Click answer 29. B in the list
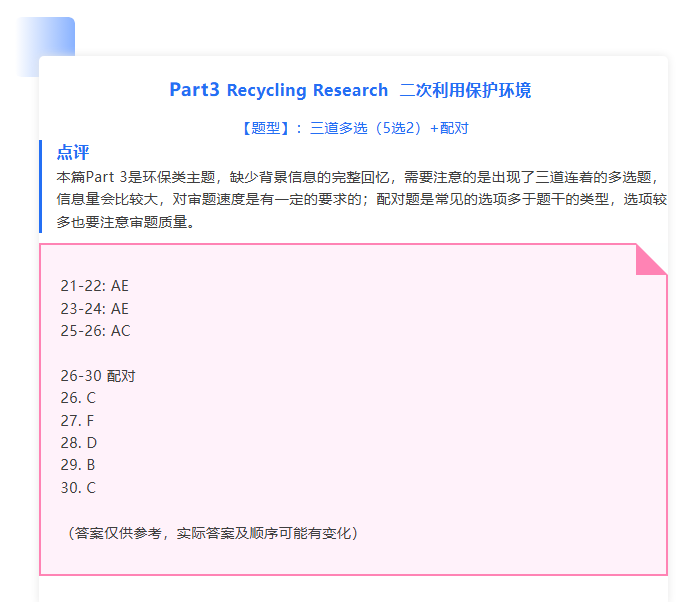The width and height of the screenshot is (688, 602). [x=78, y=465]
